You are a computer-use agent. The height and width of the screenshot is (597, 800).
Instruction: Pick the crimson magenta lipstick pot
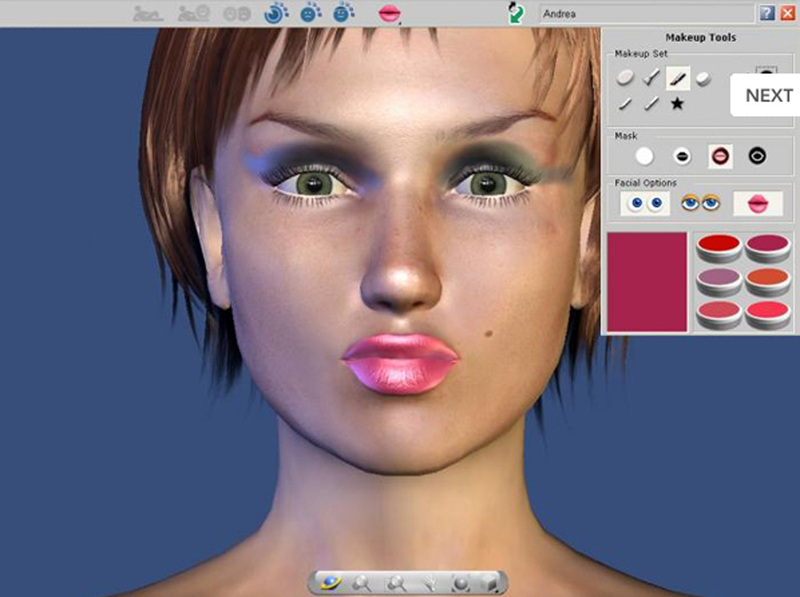(767, 247)
